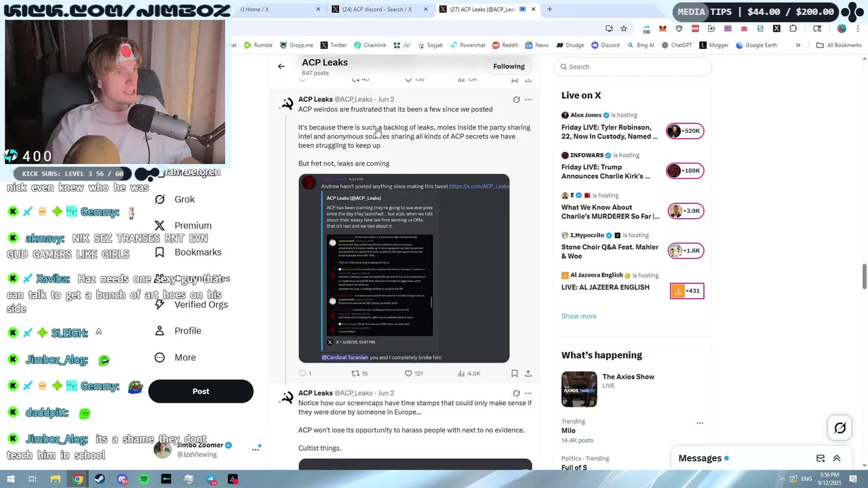868x488 pixels.
Task: Open the Twitter bookmark
Action: pyautogui.click(x=334, y=45)
